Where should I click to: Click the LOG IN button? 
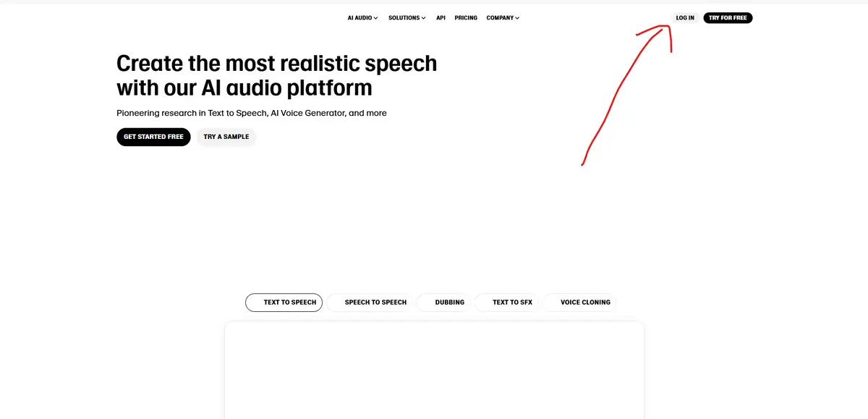tap(685, 18)
